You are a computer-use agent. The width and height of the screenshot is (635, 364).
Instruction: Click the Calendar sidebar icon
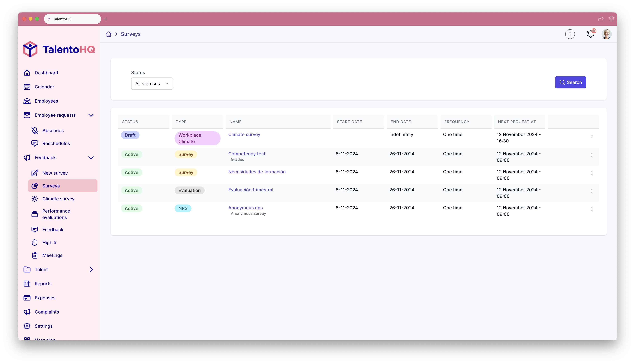click(x=27, y=87)
